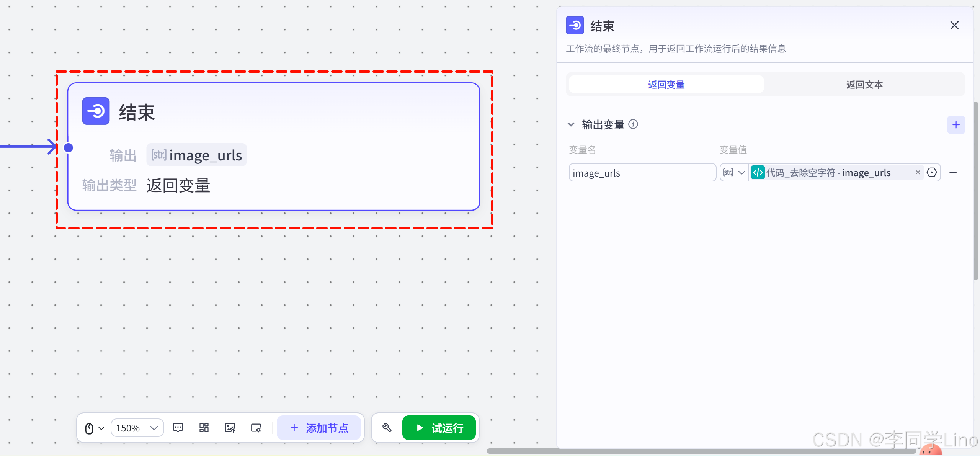This screenshot has width=980, height=456.
Task: Open the mouse interaction mode dropdown
Action: tap(94, 428)
